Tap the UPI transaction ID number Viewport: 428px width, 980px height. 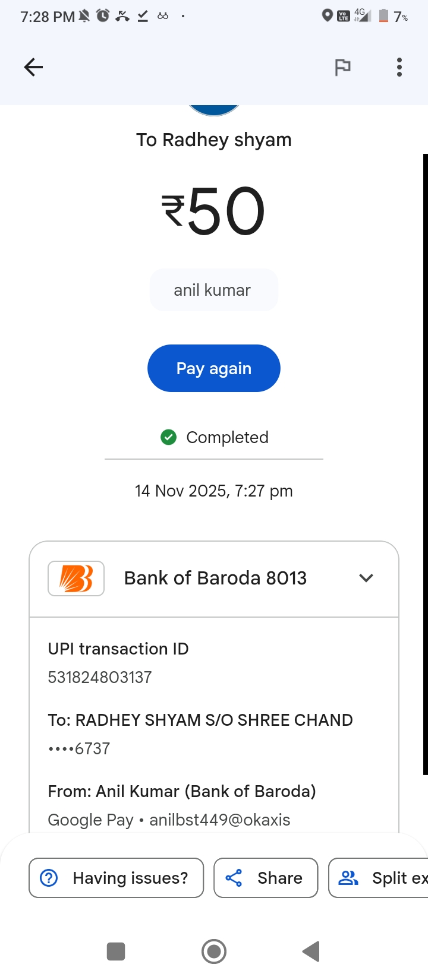click(x=100, y=677)
